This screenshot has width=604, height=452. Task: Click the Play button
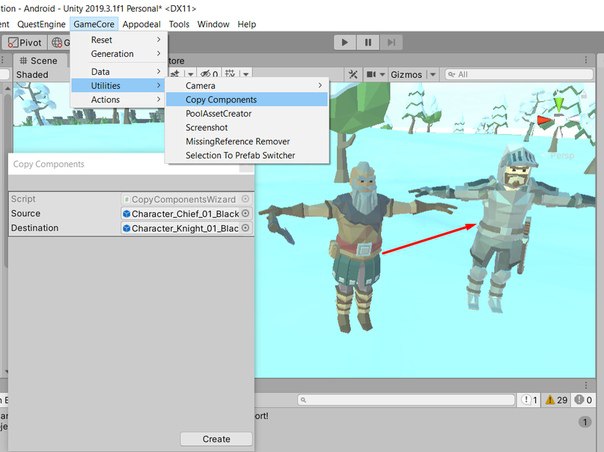tap(345, 42)
